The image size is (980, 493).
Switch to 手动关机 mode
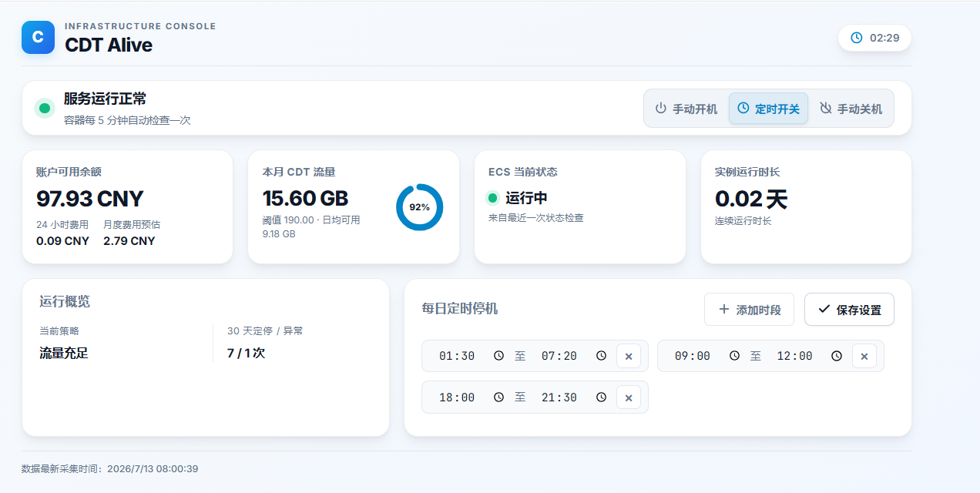(x=851, y=109)
